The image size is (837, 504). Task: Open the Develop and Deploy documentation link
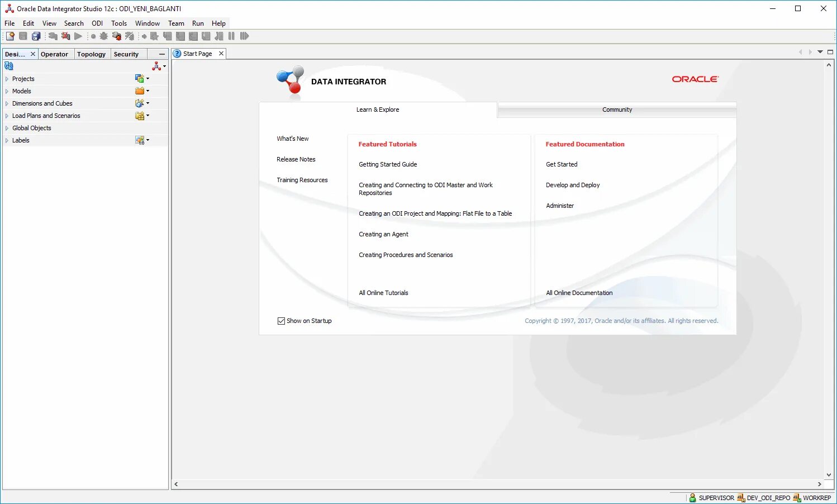point(573,185)
